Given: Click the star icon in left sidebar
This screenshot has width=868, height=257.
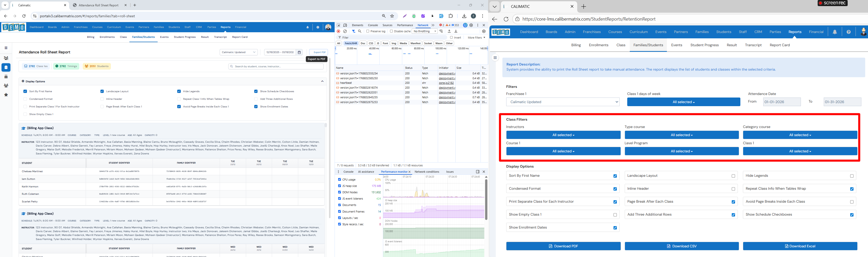Looking at the screenshot, I should 6,95.
